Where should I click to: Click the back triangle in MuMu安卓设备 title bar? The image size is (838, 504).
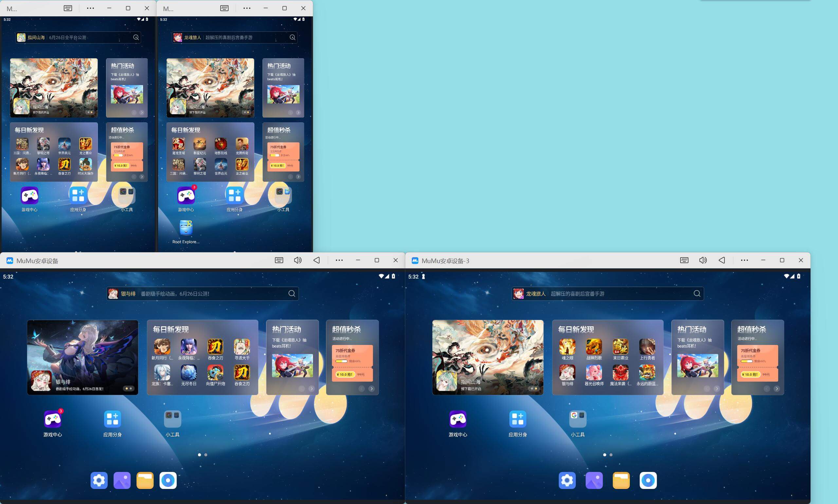316,260
